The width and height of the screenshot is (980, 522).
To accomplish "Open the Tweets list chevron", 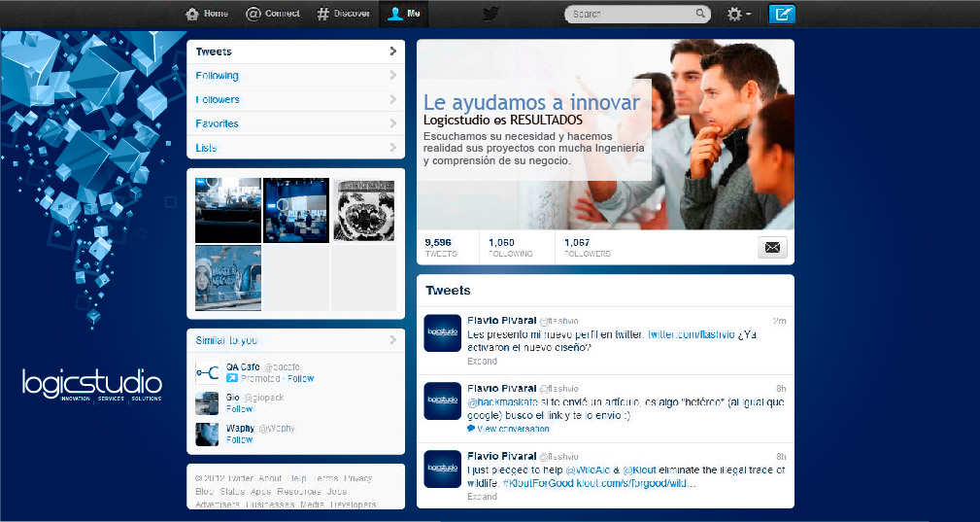I will pyautogui.click(x=392, y=52).
